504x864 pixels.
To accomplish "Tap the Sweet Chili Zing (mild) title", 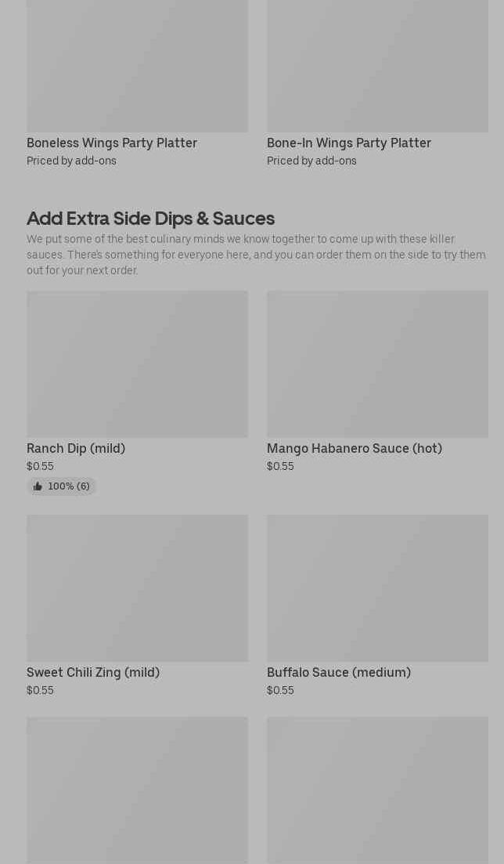I will tap(93, 672).
